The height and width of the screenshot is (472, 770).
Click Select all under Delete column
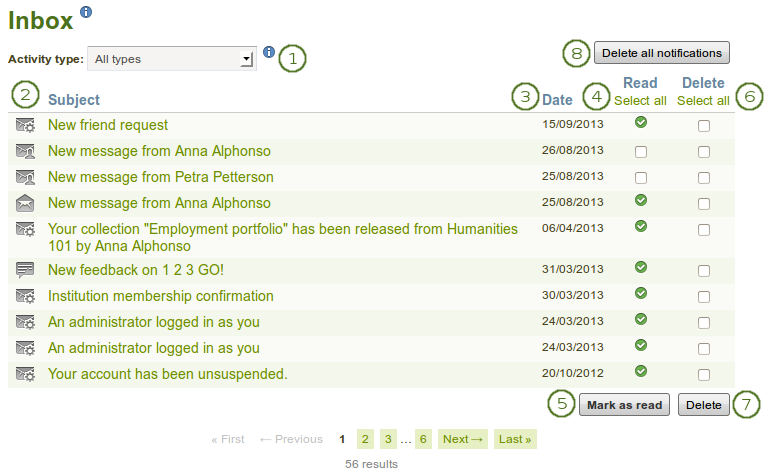click(x=703, y=101)
